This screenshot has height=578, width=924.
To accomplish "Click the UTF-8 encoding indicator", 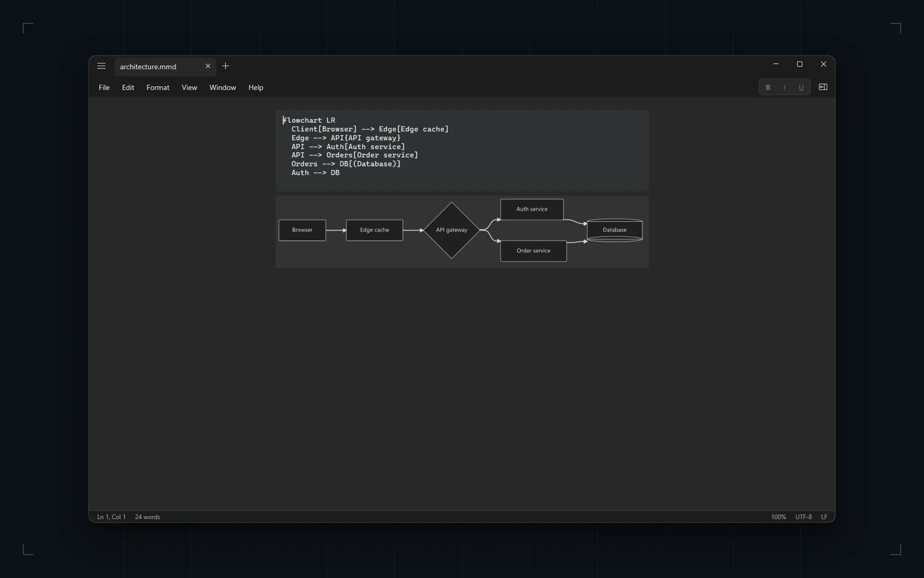I will [x=803, y=517].
